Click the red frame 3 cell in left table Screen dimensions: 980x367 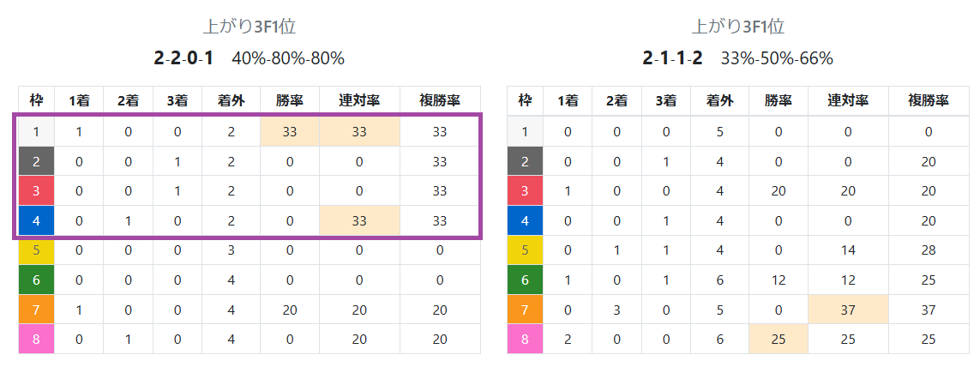point(36,191)
